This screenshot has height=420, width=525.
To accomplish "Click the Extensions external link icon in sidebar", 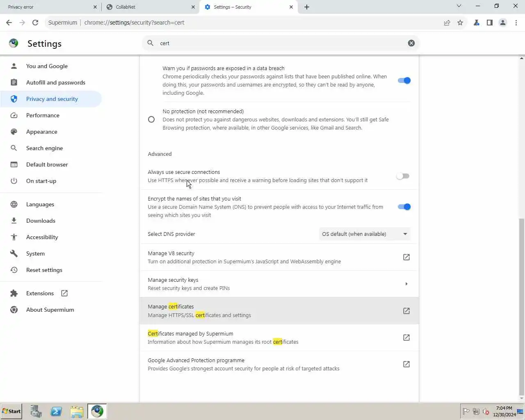I will [64, 293].
